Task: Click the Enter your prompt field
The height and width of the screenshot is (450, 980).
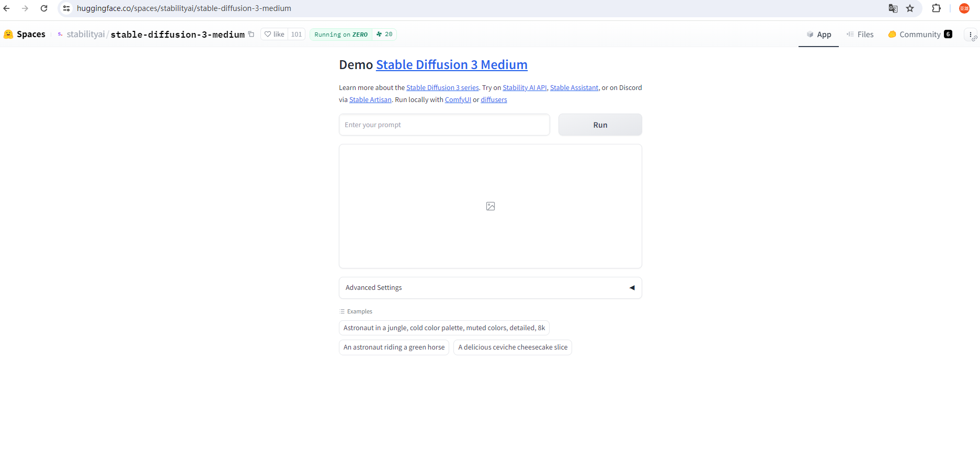Action: click(x=444, y=125)
